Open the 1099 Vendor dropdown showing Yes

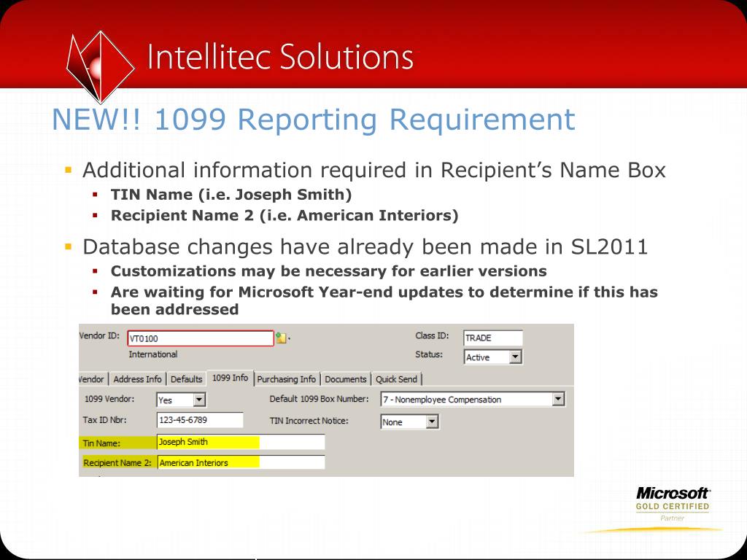pyautogui.click(x=199, y=400)
